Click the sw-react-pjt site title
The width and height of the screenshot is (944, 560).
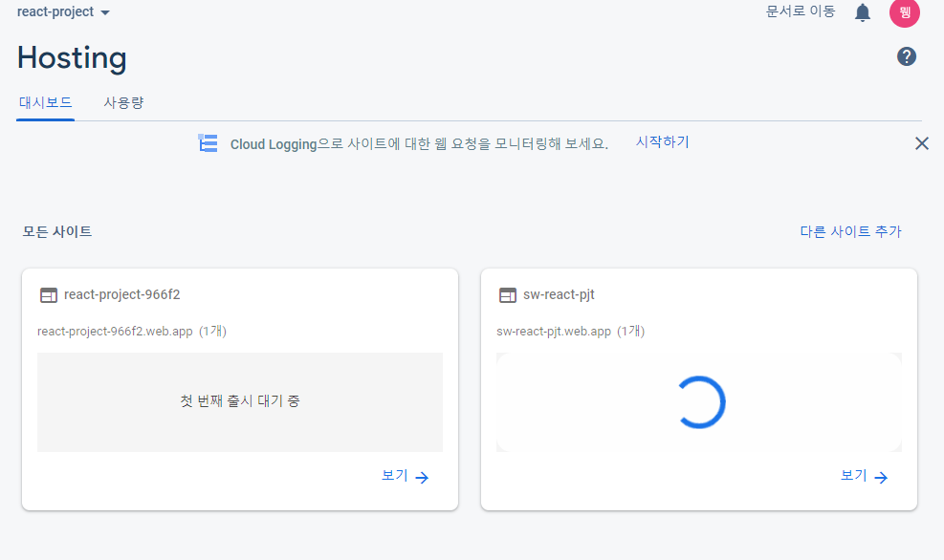tap(559, 294)
